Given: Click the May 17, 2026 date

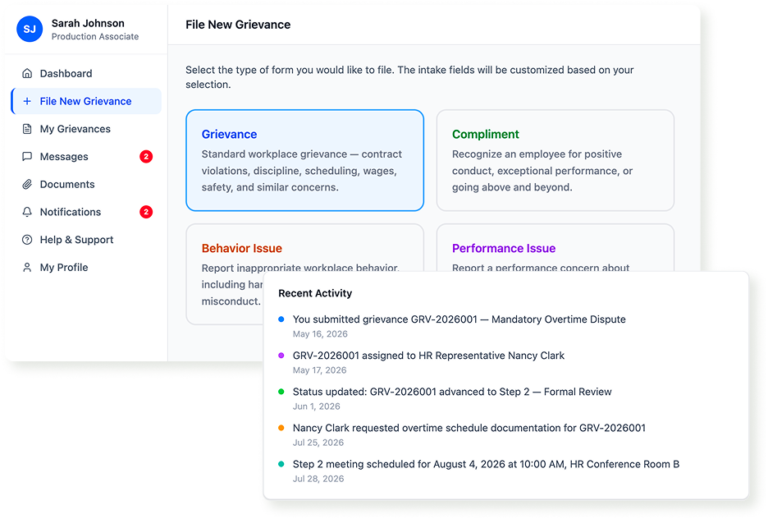Looking at the screenshot, I should [x=319, y=370].
